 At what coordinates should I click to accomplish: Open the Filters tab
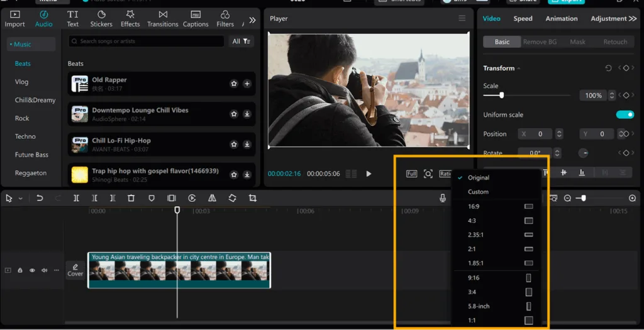[225, 19]
